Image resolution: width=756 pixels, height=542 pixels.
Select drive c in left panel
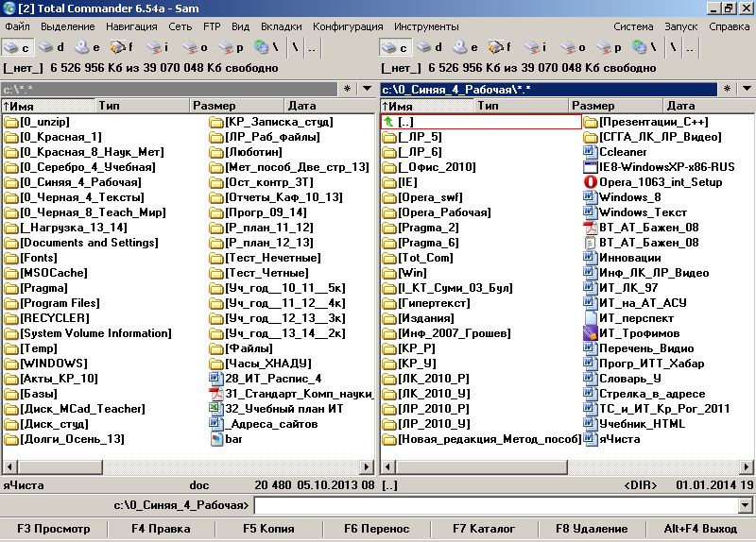(x=16, y=48)
